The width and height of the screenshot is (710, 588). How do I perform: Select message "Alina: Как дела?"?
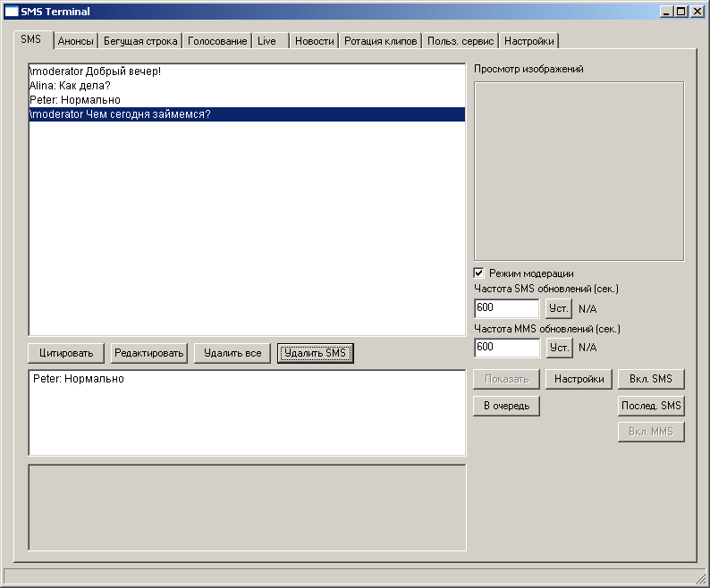point(247,86)
